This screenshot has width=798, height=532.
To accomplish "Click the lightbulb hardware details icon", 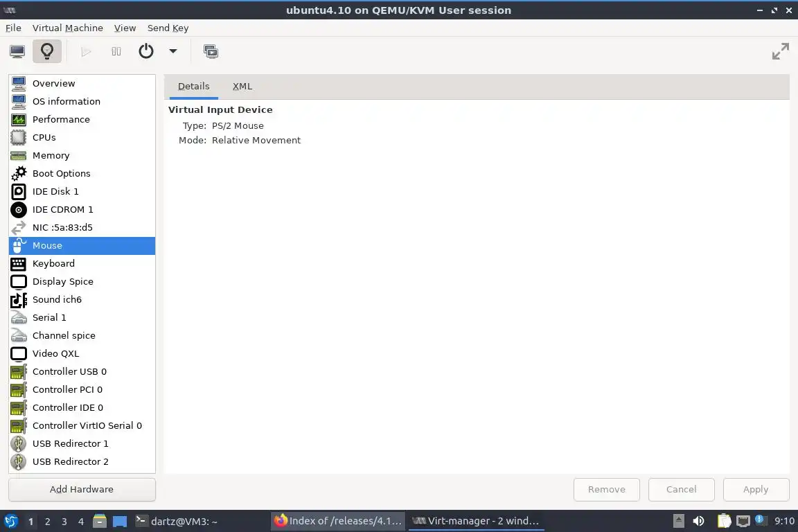I will (x=47, y=51).
